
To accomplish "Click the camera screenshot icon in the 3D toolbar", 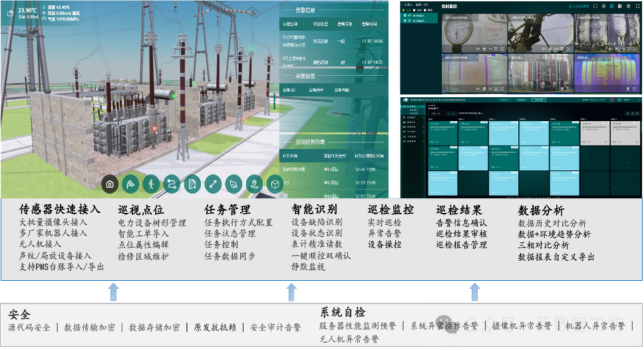I will (x=110, y=184).
